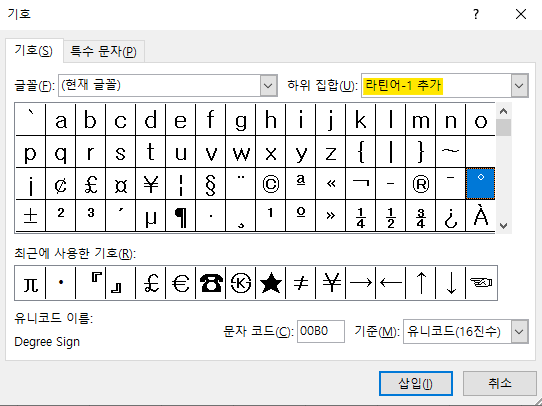Image resolution: width=542 pixels, height=406 pixels.
Task: Choose the superscript 1 symbol
Action: coord(270,216)
